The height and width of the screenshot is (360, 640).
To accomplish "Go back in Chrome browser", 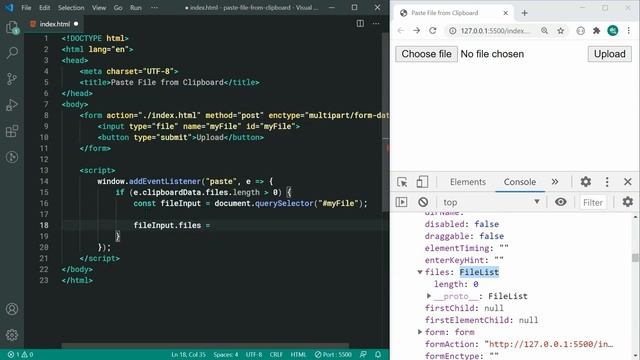I will click(x=401, y=31).
